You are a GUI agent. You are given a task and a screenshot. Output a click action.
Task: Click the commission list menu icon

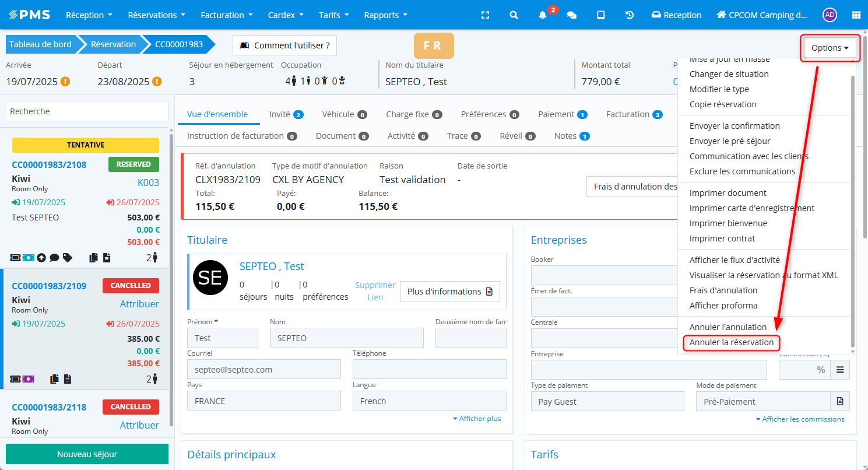click(840, 370)
